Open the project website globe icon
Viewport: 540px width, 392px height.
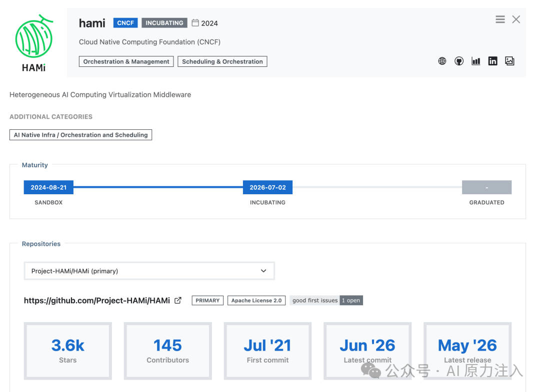(442, 61)
